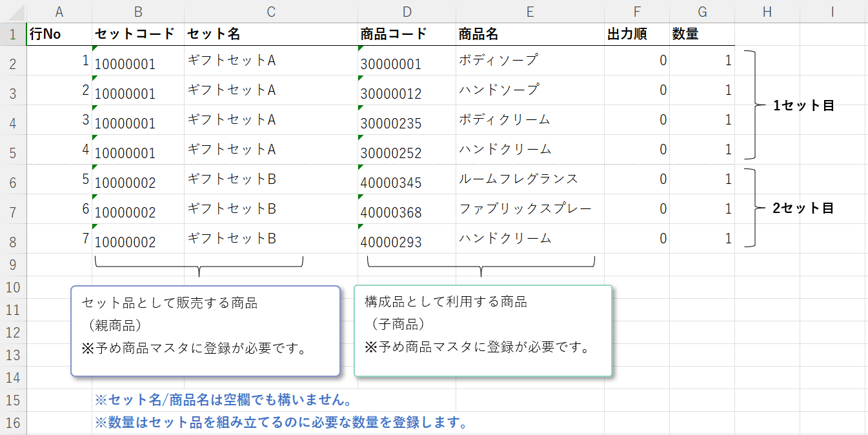Image resolution: width=868 pixels, height=435 pixels.
Task: Select the 出力順 header cell
Action: pos(636,34)
